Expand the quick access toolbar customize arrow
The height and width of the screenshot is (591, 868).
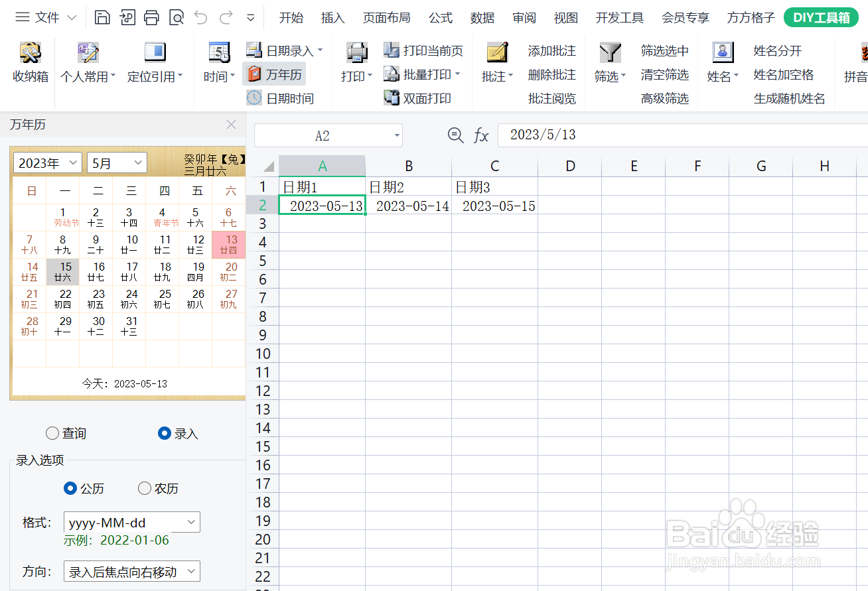(x=251, y=18)
